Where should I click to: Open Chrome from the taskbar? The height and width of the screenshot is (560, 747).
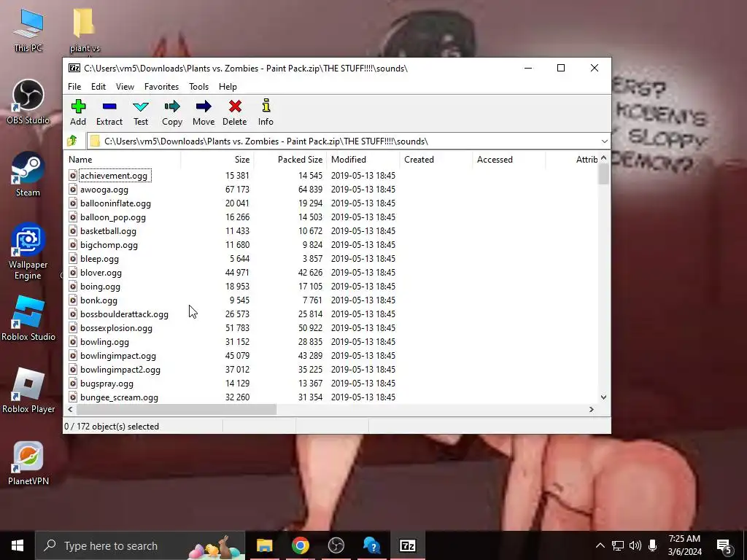(300, 545)
